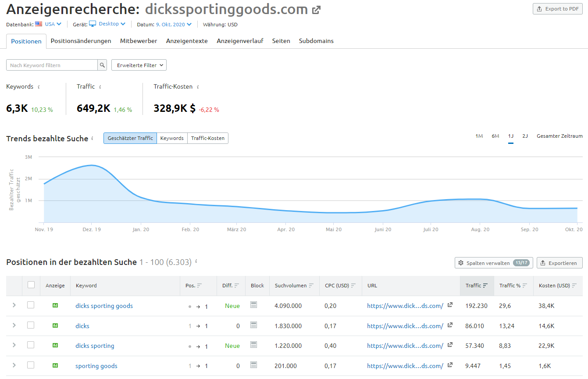Click info icon beside Positionen in der bezahlten Suche
The image size is (588, 379).
click(196, 261)
